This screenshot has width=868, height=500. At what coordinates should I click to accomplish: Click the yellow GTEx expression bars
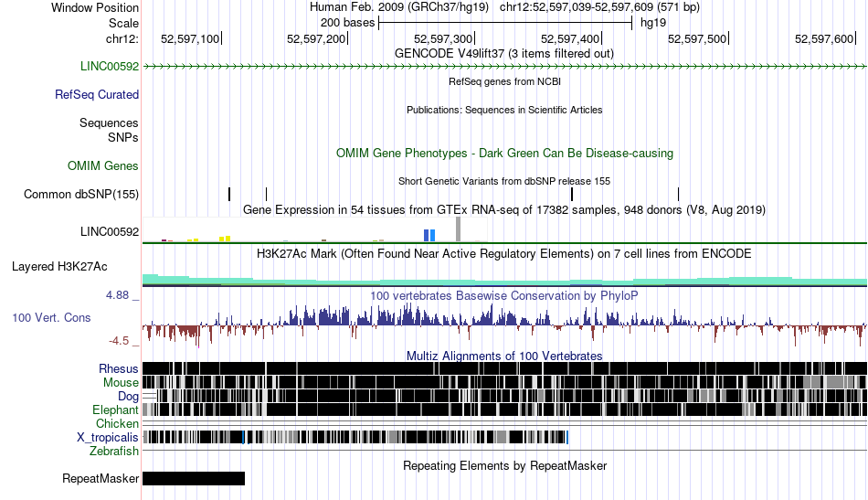point(225,239)
